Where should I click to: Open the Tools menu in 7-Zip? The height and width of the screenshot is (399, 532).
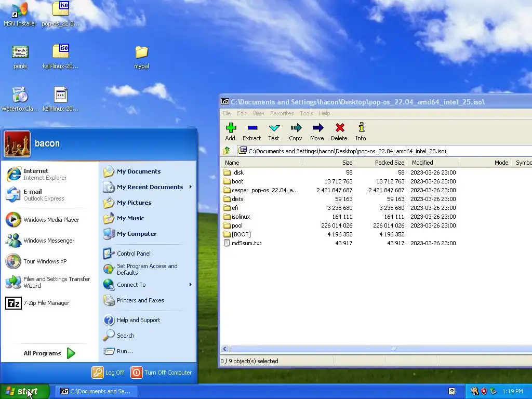click(307, 113)
